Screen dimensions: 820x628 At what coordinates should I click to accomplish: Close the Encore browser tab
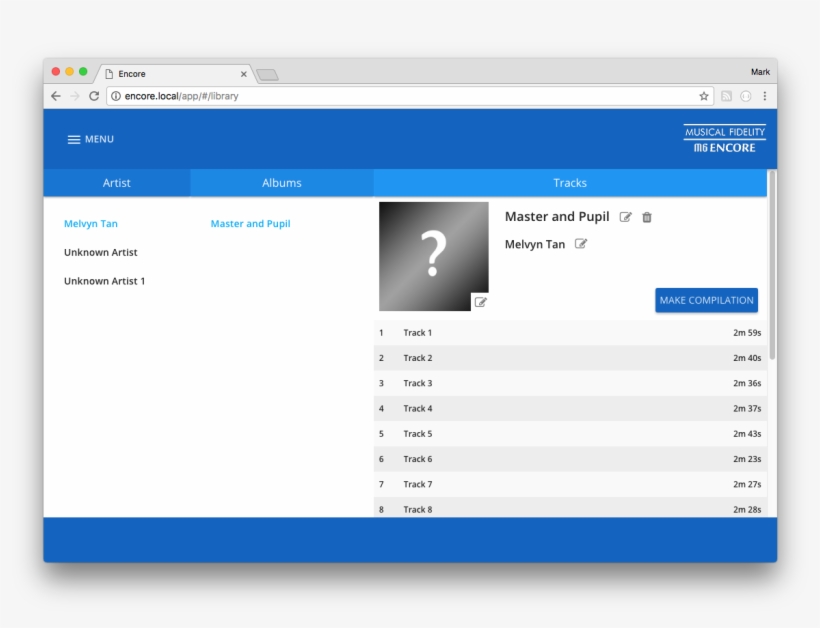click(x=243, y=74)
